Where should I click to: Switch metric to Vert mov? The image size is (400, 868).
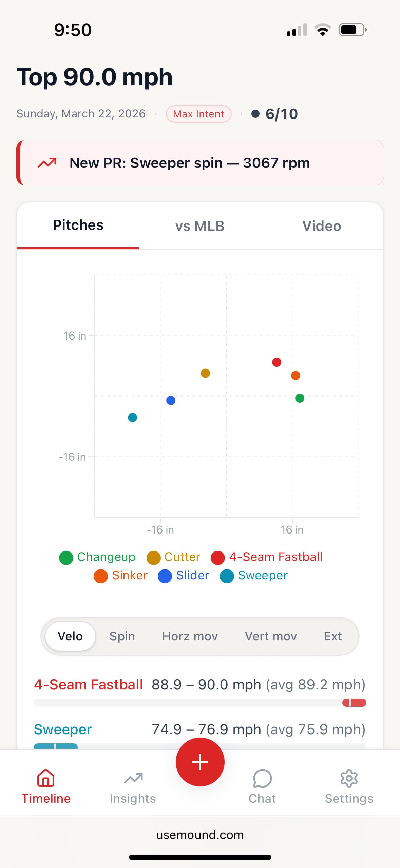271,636
